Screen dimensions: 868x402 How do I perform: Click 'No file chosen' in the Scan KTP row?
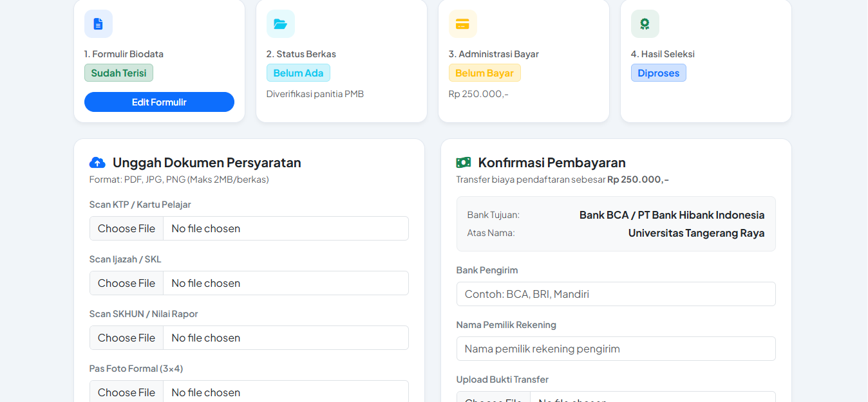pos(206,228)
